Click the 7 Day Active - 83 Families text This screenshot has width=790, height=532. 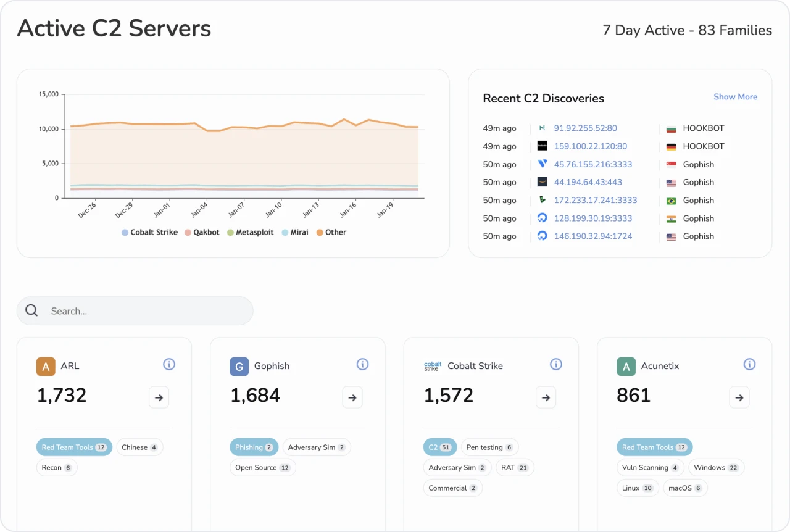click(x=688, y=30)
